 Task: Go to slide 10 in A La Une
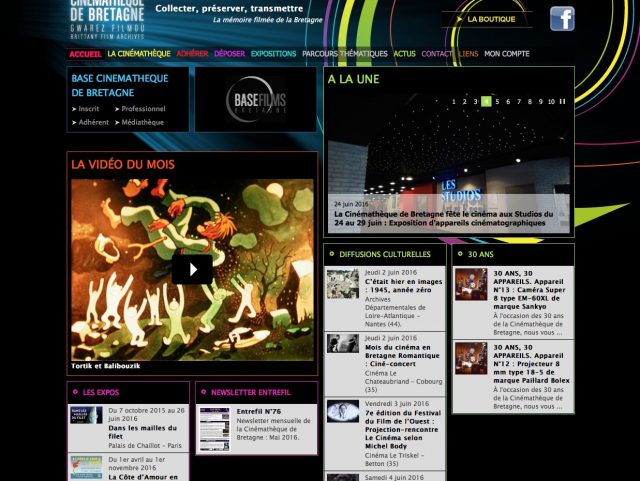pyautogui.click(x=551, y=101)
